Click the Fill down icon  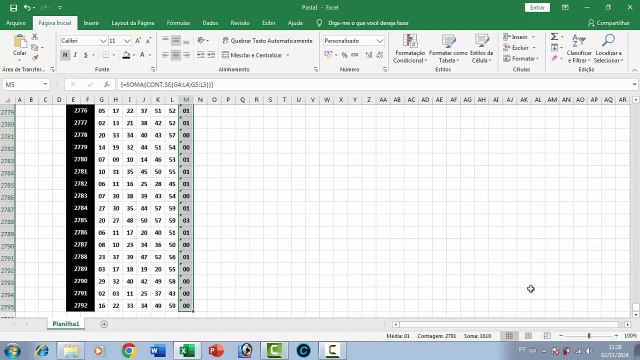tap(554, 48)
